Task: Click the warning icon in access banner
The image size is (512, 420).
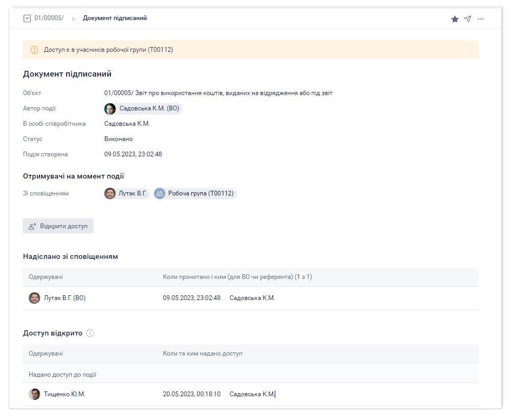Action: [x=34, y=50]
